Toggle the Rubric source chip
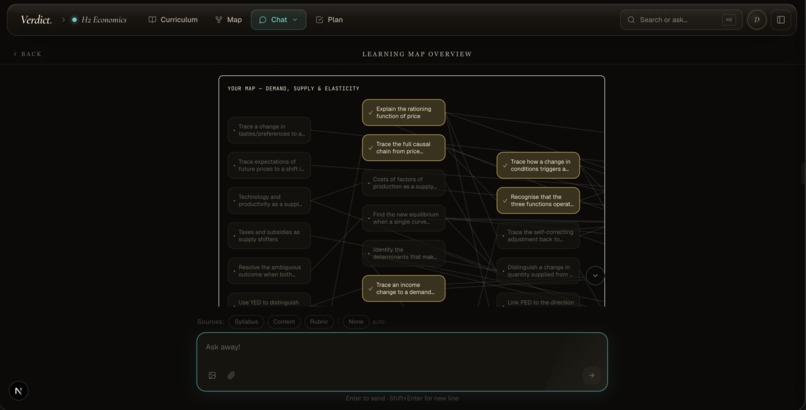Viewport: 806px width, 410px height. point(319,322)
